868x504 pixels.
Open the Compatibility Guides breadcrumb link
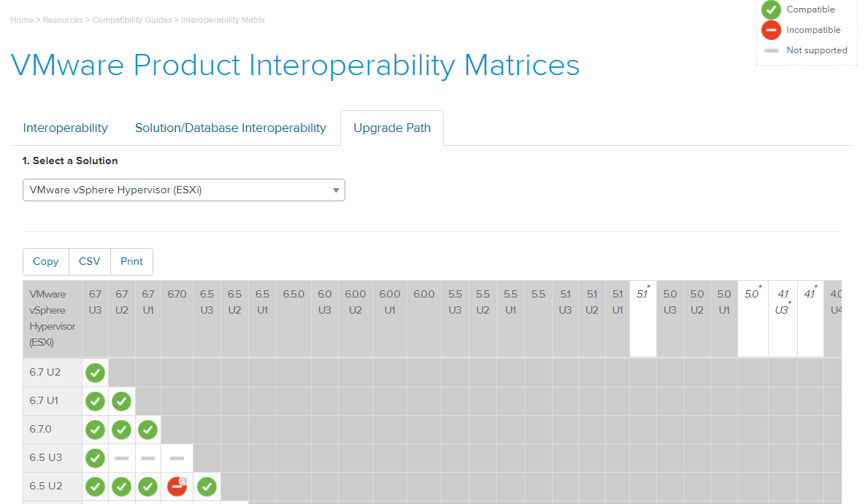131,20
